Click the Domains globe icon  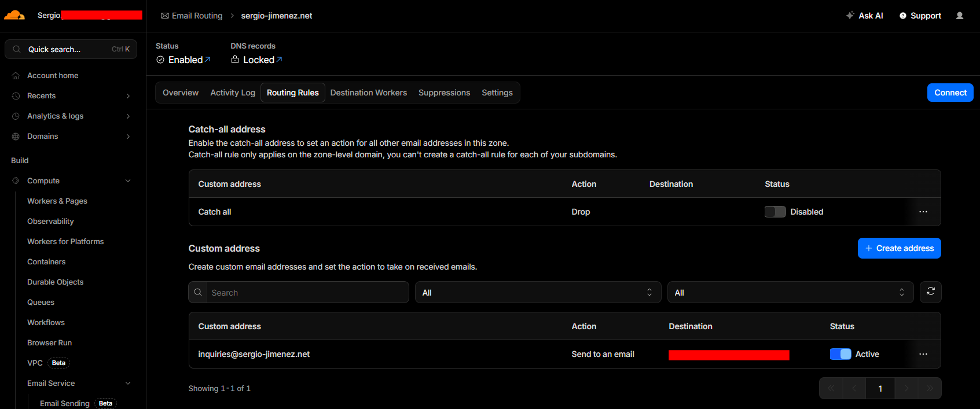point(16,137)
